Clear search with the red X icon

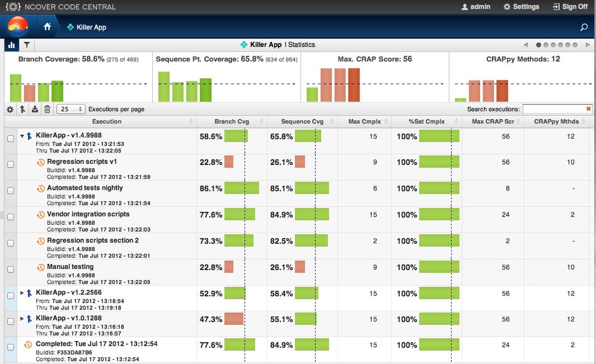tap(588, 109)
